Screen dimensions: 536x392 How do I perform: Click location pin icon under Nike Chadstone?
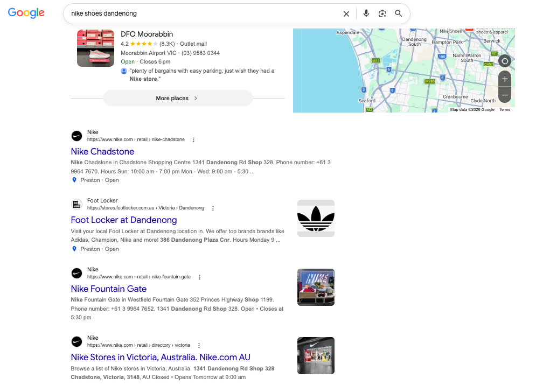click(x=74, y=180)
